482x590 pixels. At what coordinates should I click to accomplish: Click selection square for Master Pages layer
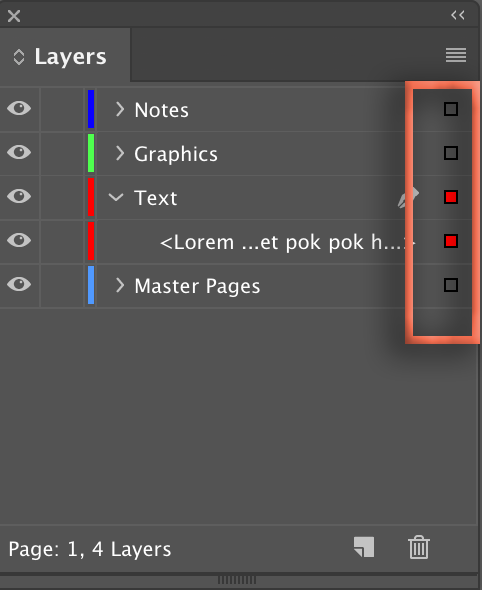(x=451, y=285)
